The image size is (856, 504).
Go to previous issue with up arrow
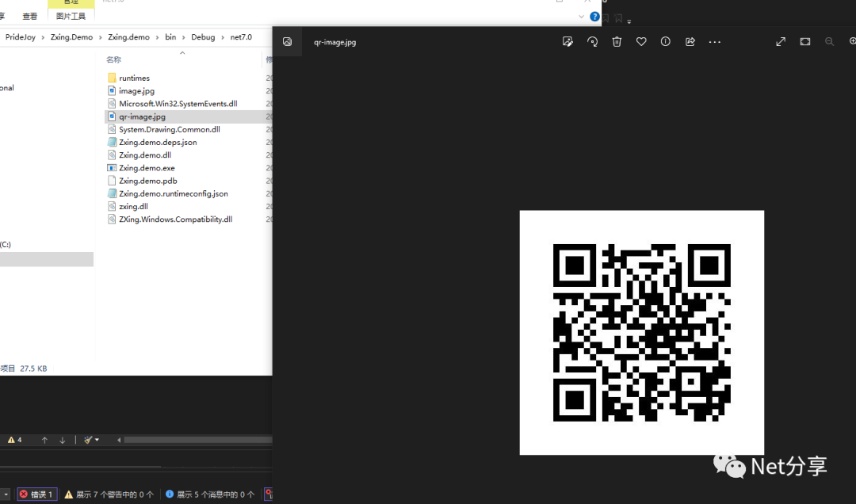[x=44, y=440]
